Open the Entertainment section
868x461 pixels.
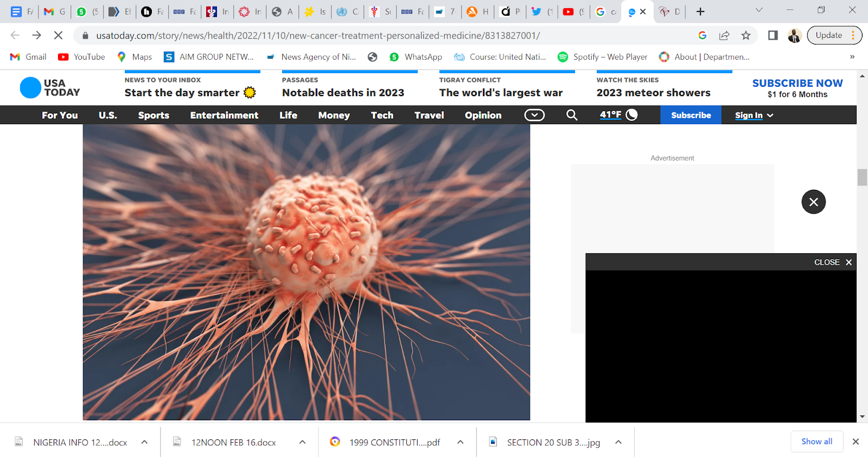(224, 115)
